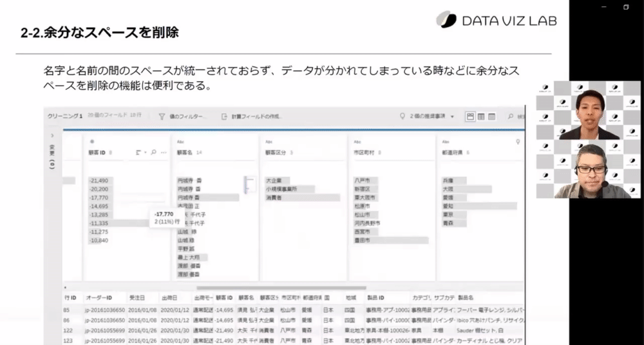Open the sort dropdown on 顧客 ID

pos(141,153)
